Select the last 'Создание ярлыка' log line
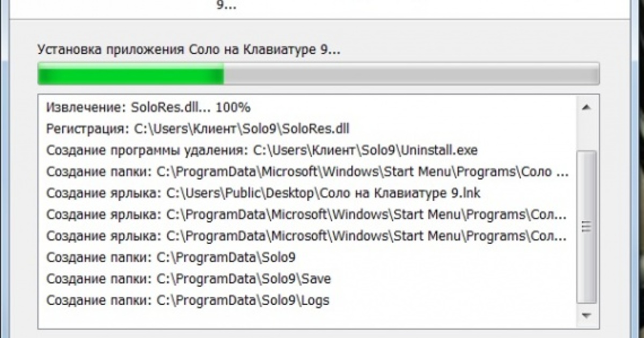This screenshot has width=644, height=338. coord(306,236)
